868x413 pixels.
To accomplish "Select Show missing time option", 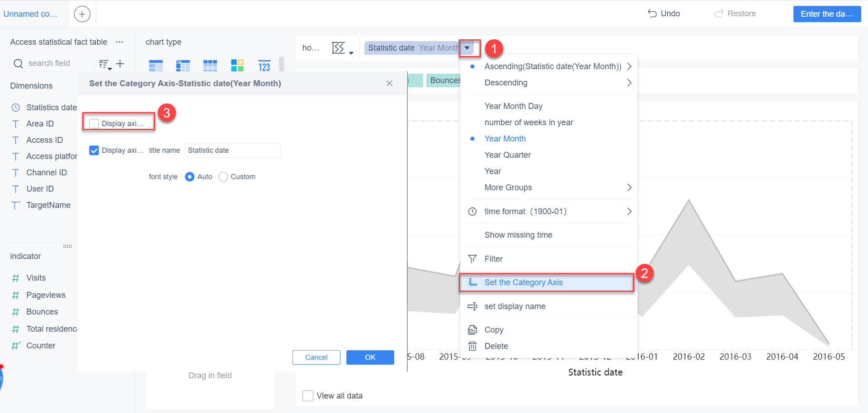I will click(x=519, y=235).
